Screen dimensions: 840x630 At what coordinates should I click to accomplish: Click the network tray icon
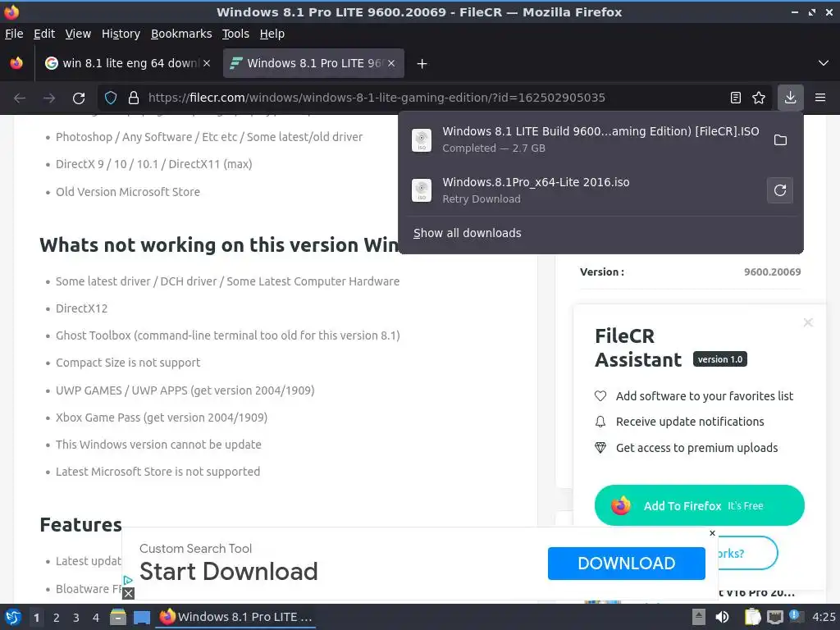(x=774, y=617)
